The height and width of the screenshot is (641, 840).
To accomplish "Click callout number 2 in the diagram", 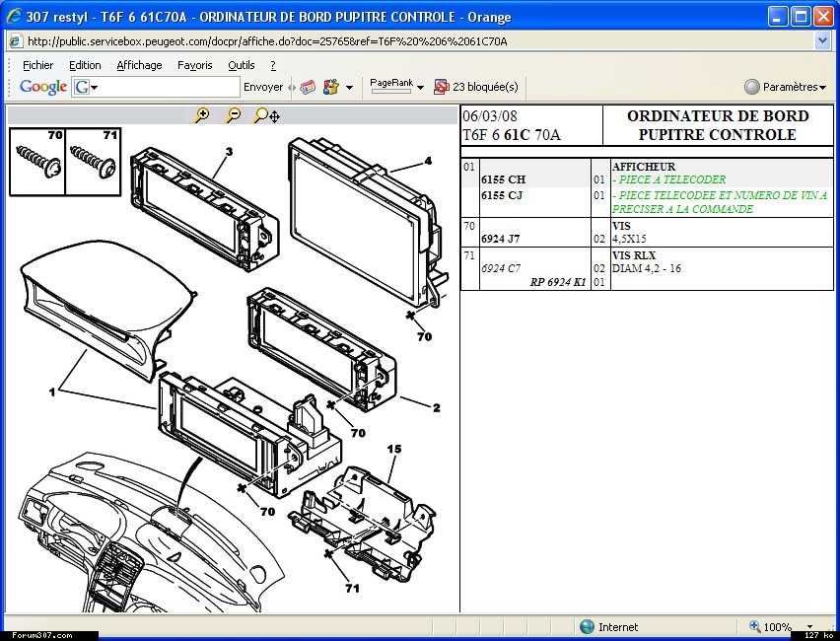I will [x=437, y=408].
